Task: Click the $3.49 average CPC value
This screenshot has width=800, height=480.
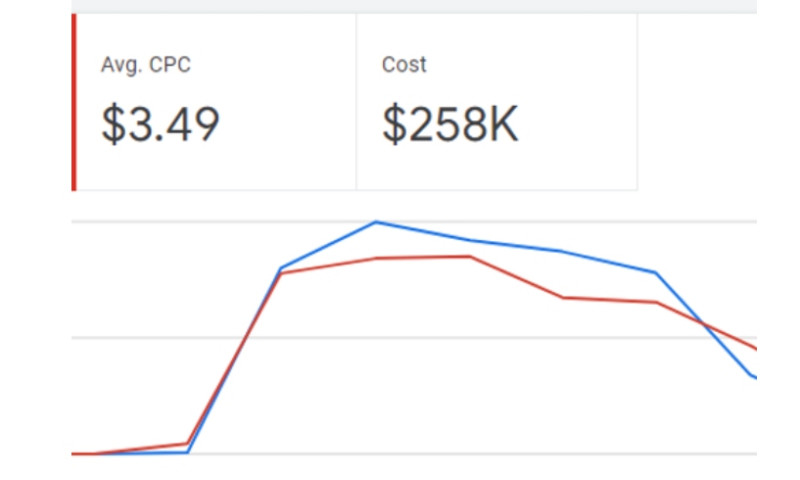Action: coord(160,125)
